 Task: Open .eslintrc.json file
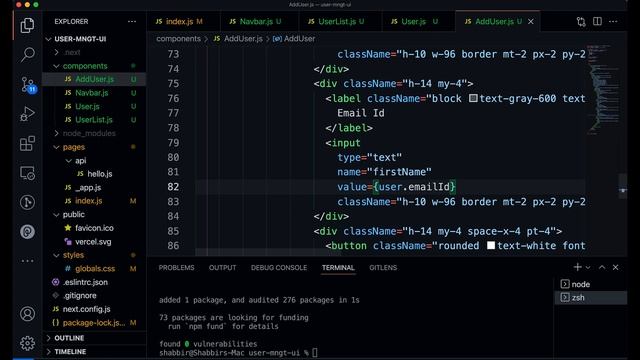95,282
